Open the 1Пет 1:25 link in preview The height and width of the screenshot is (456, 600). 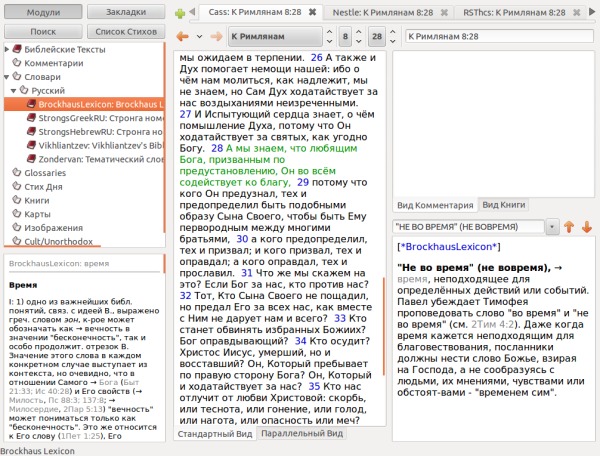81,436
